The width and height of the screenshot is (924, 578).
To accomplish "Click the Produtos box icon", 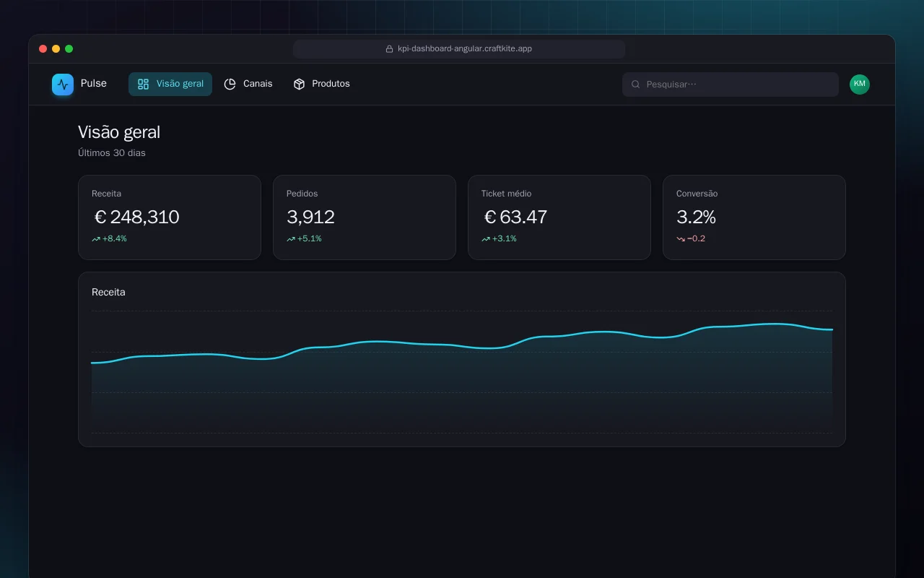I will pos(299,84).
